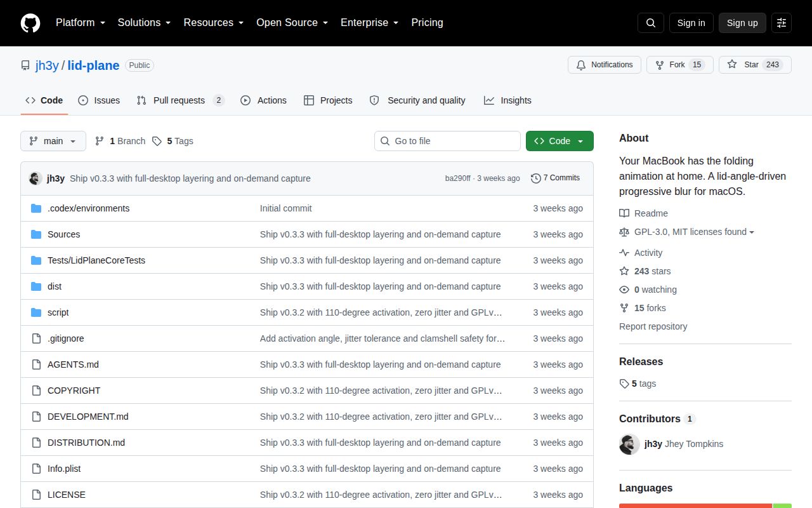Open the Notifications bell button
This screenshot has width=812, height=508.
(605, 65)
